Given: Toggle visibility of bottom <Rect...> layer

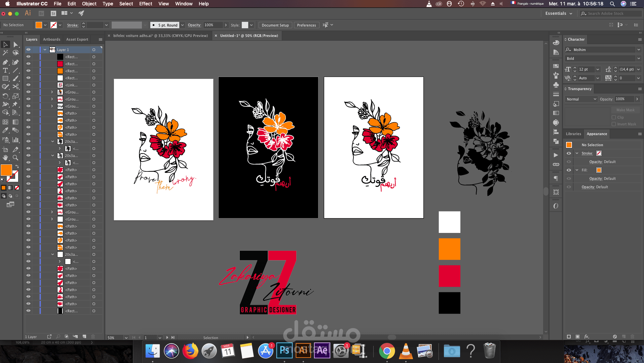Looking at the screenshot, I should click(28, 311).
